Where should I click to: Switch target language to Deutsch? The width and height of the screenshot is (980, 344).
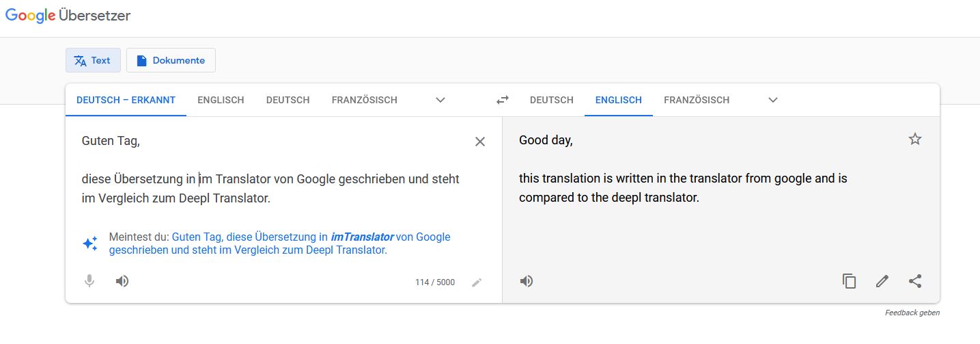(552, 100)
